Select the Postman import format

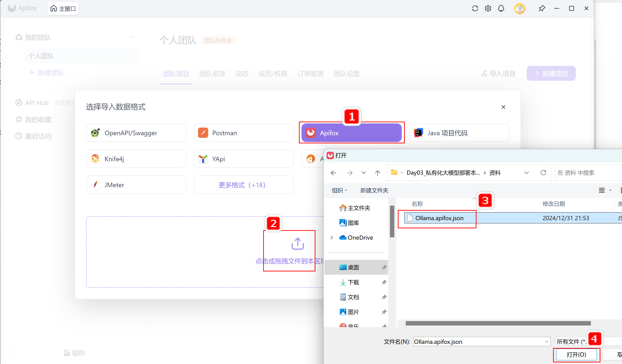(244, 133)
